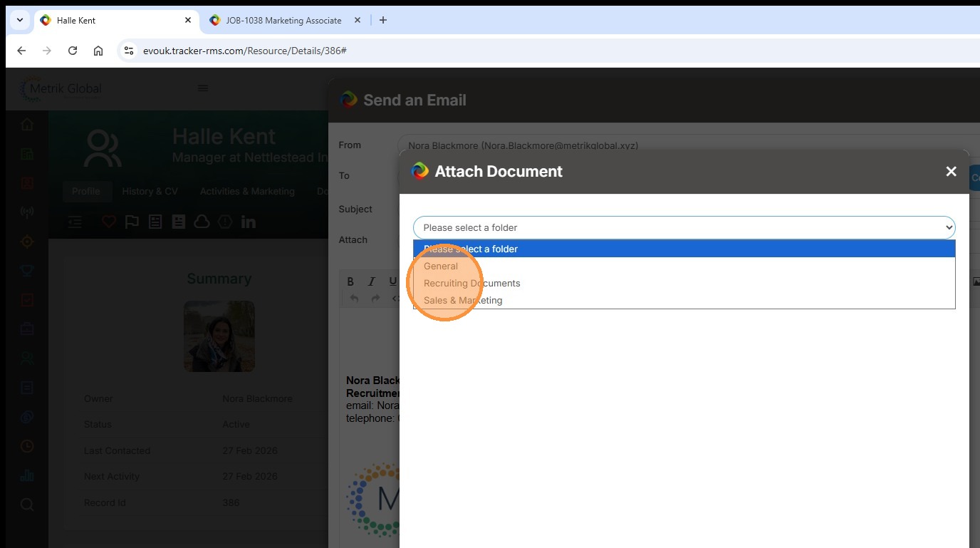980x548 pixels.
Task: Open the orange target sidebar icon
Action: click(x=27, y=242)
